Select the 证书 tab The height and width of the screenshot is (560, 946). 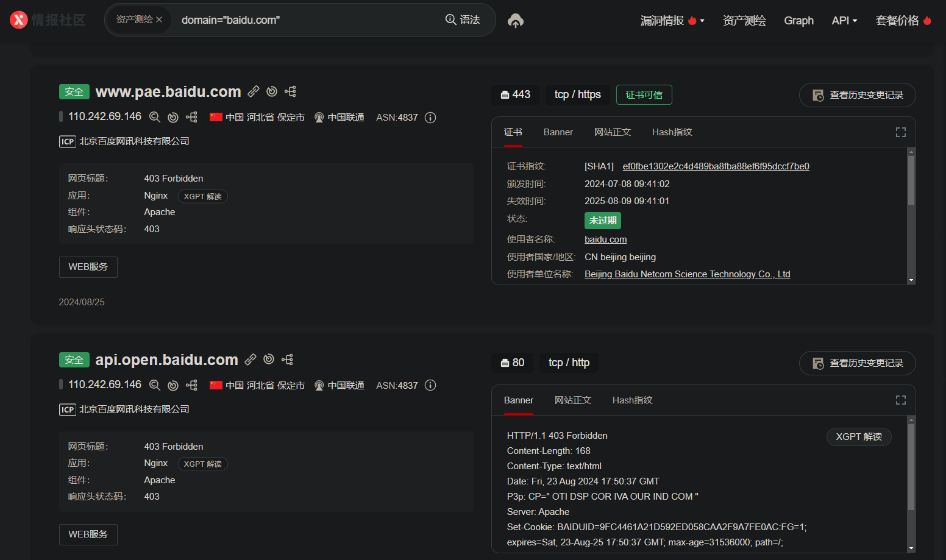tap(513, 132)
